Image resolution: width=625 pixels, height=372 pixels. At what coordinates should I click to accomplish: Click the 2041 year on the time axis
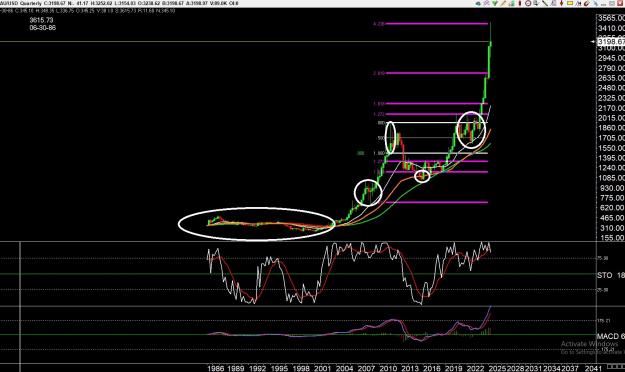[x=594, y=368]
